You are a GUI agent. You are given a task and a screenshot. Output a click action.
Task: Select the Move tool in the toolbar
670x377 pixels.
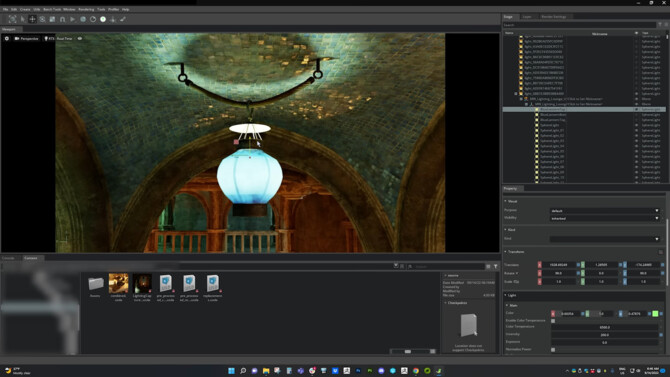click(32, 19)
